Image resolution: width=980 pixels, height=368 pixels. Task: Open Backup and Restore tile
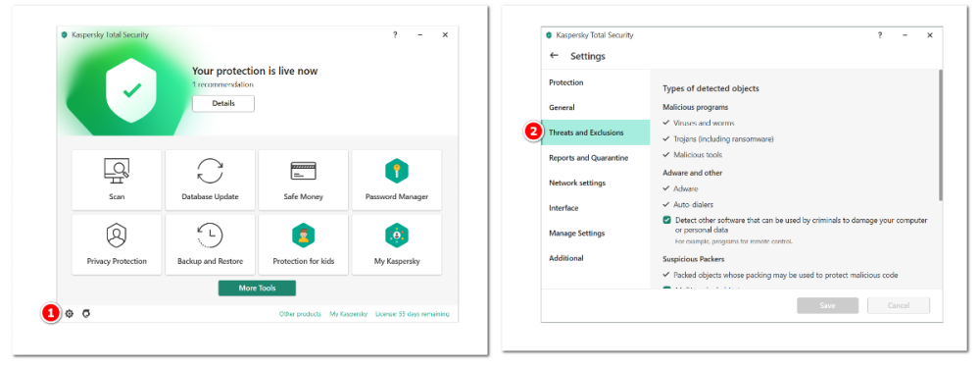click(x=210, y=244)
